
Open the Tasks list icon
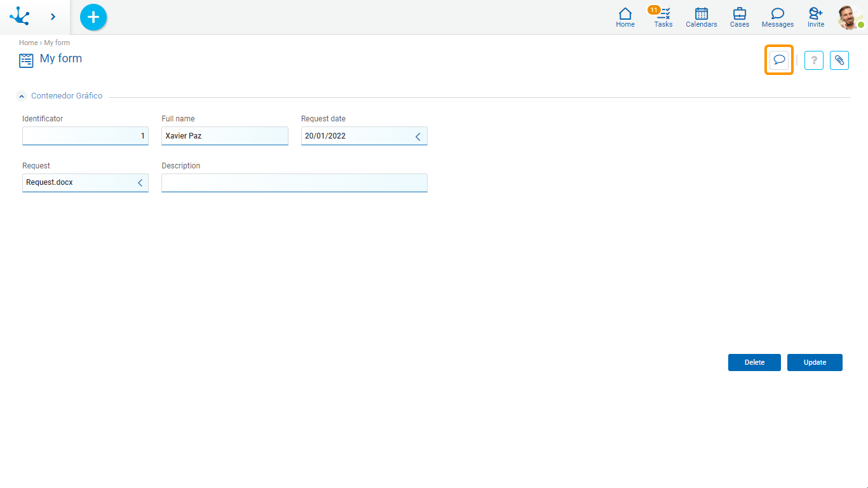(x=663, y=17)
